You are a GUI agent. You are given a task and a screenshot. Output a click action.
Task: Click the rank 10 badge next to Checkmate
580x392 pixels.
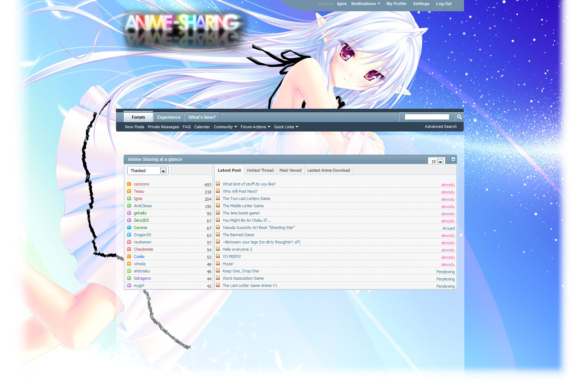[129, 249]
